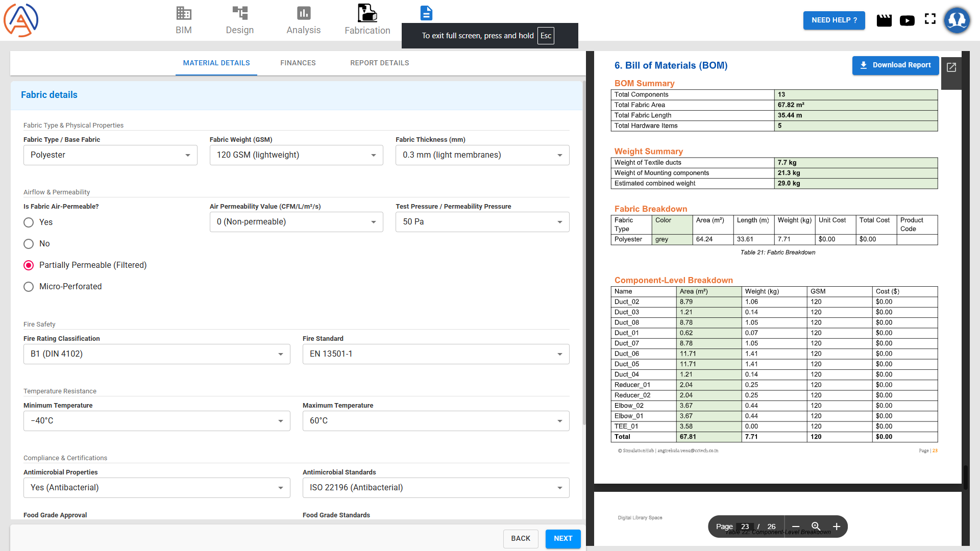Choose the Micro-Perforated radio option

click(29, 287)
